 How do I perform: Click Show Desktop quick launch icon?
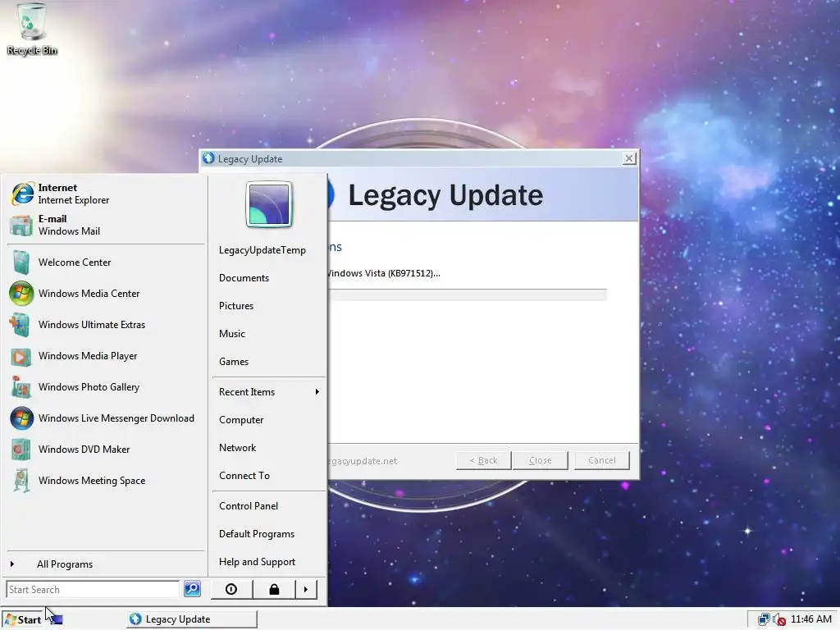point(56,620)
